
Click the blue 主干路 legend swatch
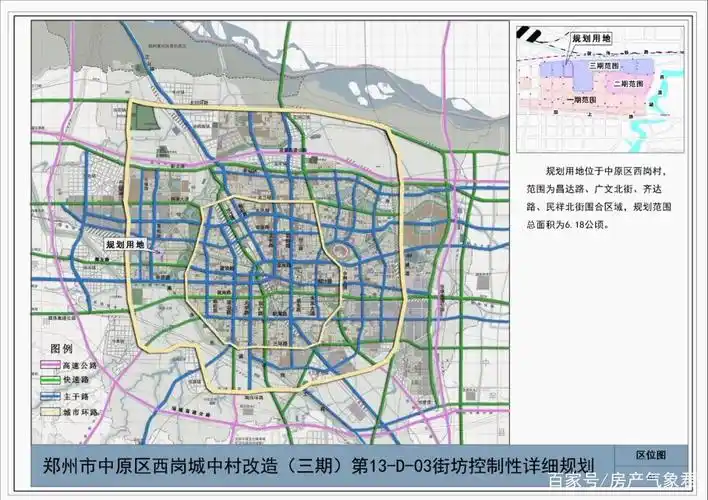tap(50, 397)
